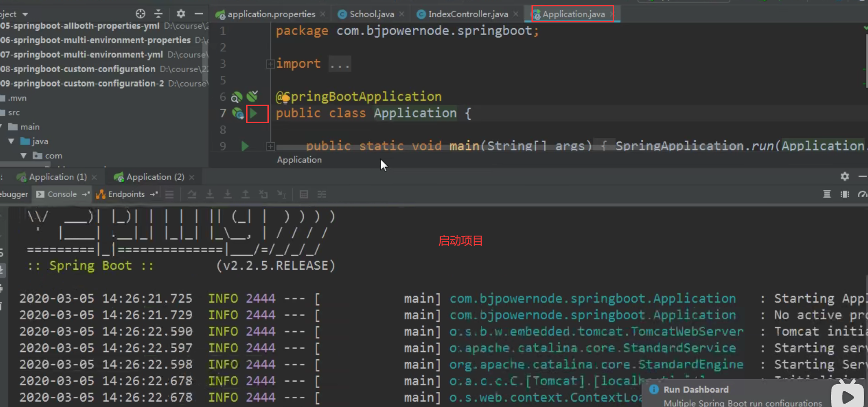This screenshot has height=407, width=868.
Task: Click Endpoints tab layout arrow
Action: pos(154,194)
